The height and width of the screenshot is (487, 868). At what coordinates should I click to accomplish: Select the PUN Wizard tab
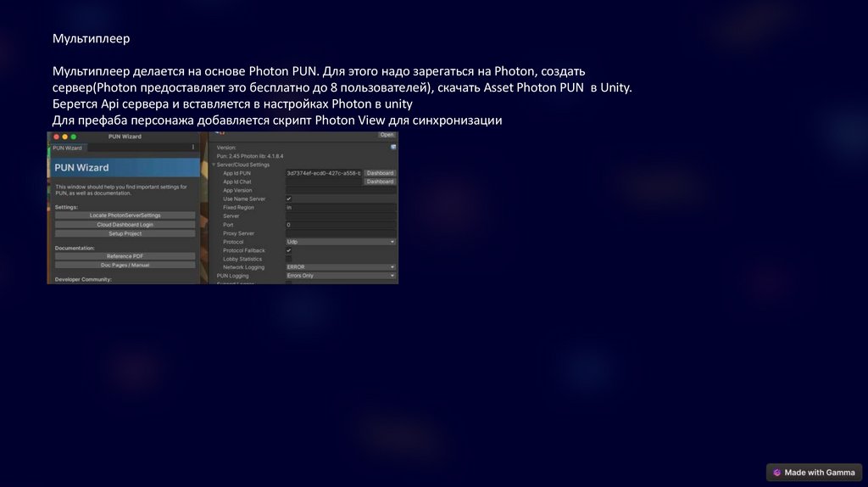(68, 148)
